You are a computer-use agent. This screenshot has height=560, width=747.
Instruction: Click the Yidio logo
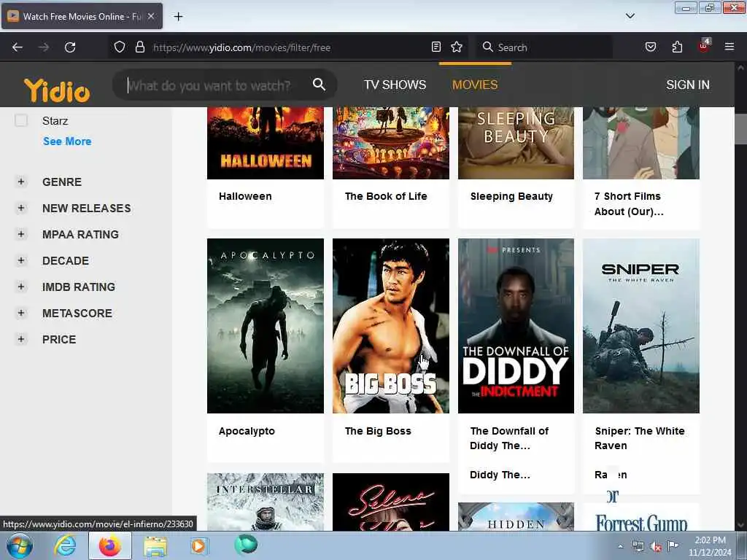[57, 90]
